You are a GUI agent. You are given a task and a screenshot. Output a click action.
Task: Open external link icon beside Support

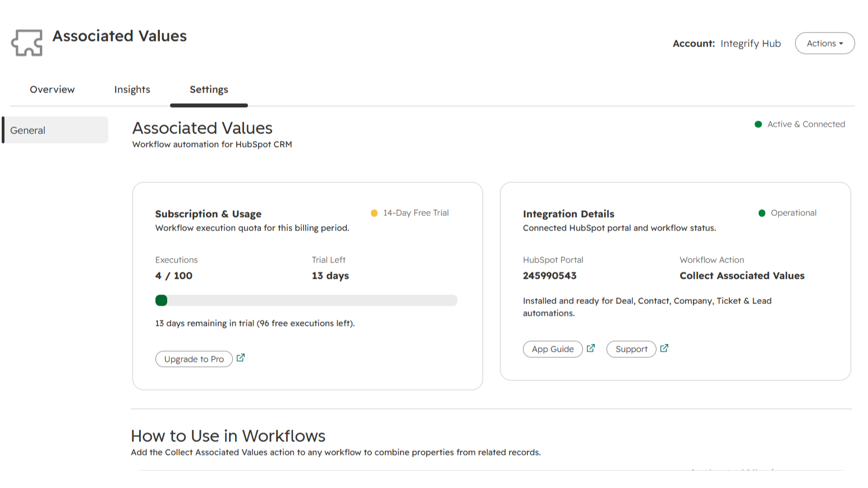pos(664,348)
